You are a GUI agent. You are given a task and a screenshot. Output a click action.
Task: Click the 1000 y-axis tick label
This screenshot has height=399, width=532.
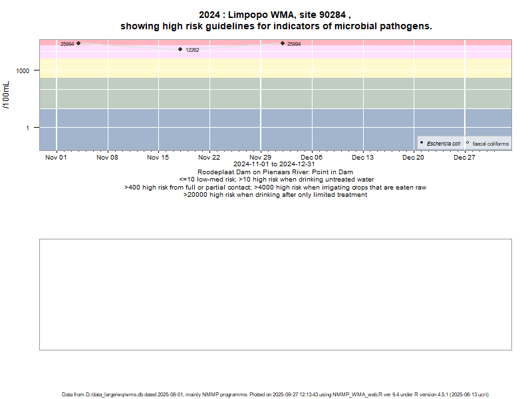pyautogui.click(x=23, y=70)
